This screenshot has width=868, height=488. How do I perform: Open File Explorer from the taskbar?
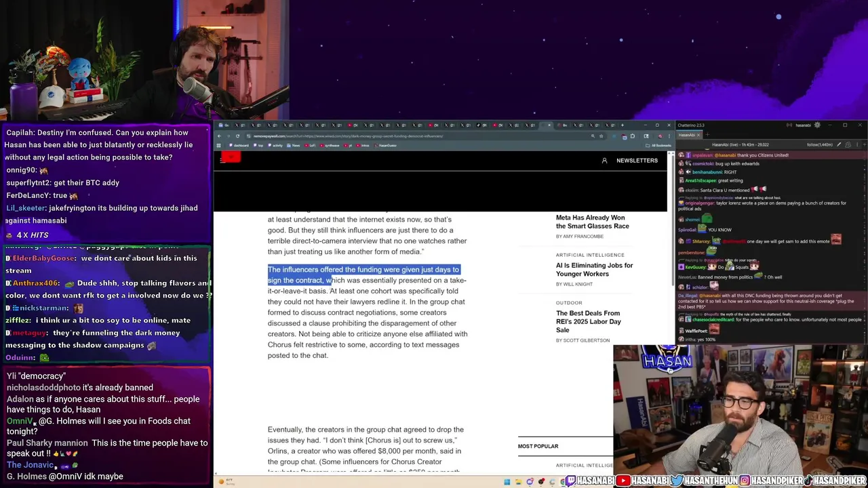518,482
